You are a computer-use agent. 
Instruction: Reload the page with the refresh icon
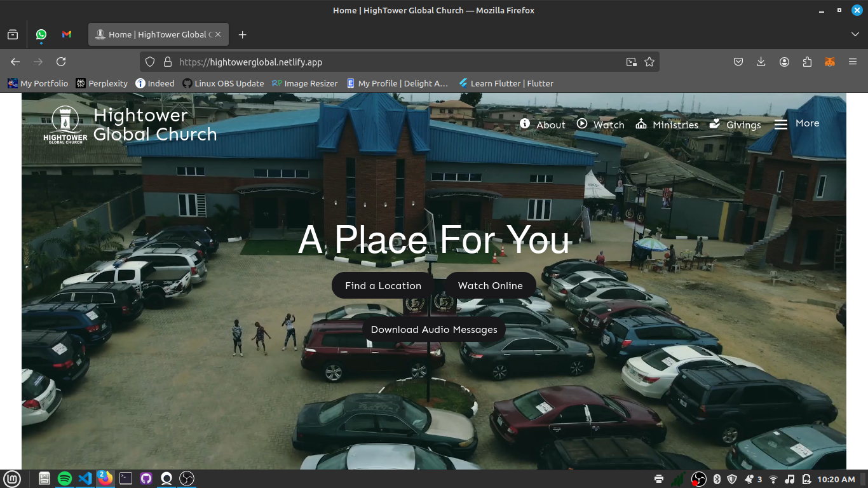pyautogui.click(x=61, y=62)
